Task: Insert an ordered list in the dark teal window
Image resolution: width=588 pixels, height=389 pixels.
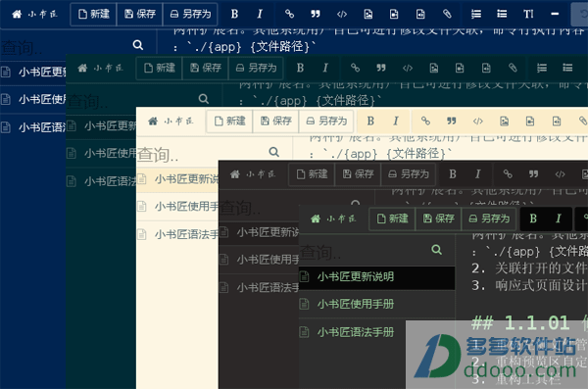Action: click(x=542, y=68)
